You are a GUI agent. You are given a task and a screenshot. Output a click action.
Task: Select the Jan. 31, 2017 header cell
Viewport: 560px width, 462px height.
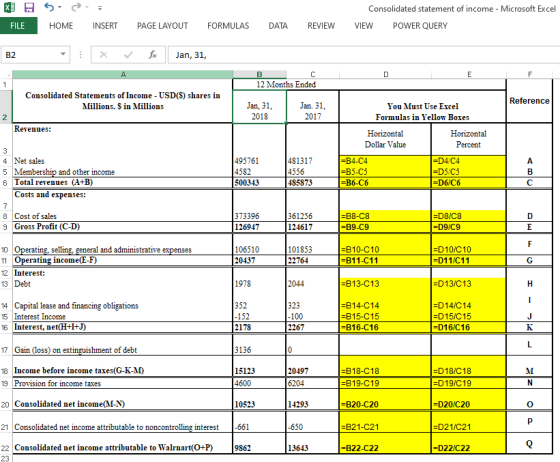[x=312, y=107]
